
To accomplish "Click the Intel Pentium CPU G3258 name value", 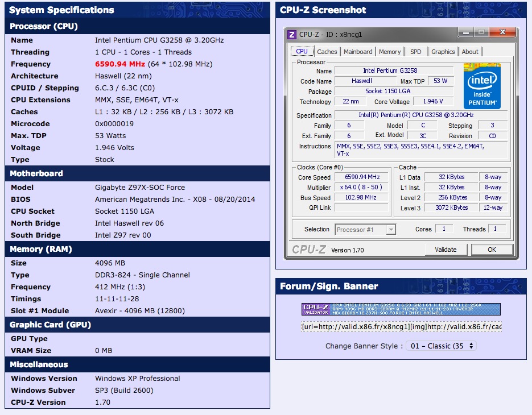I will [x=159, y=40].
